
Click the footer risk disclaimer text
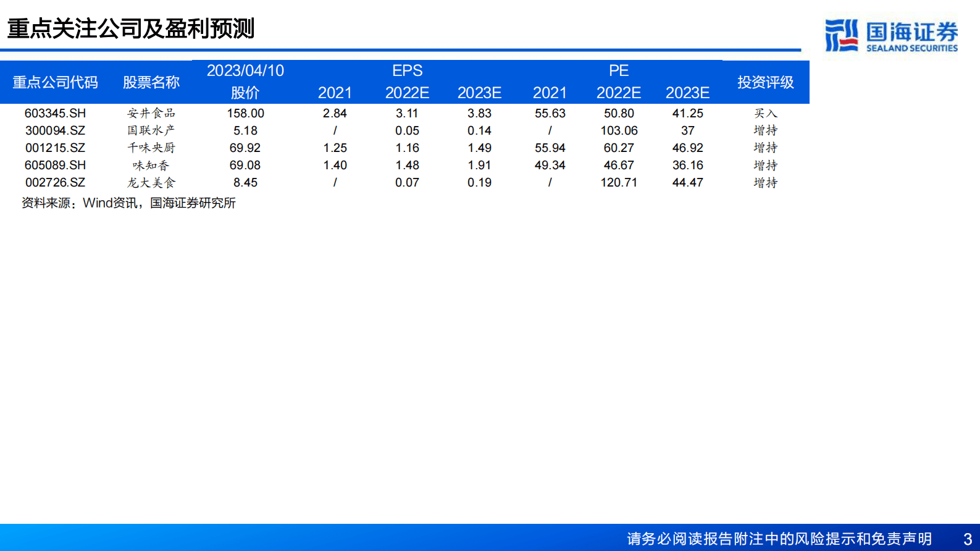tap(779, 539)
